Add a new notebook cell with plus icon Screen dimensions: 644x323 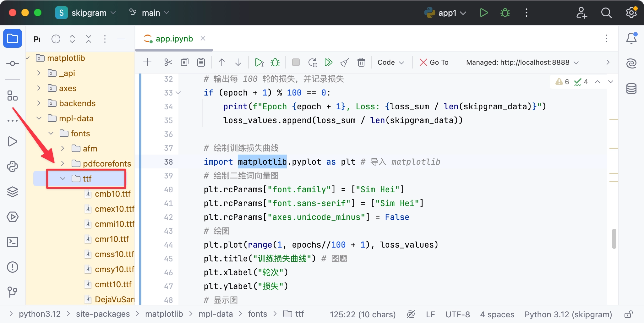click(147, 62)
